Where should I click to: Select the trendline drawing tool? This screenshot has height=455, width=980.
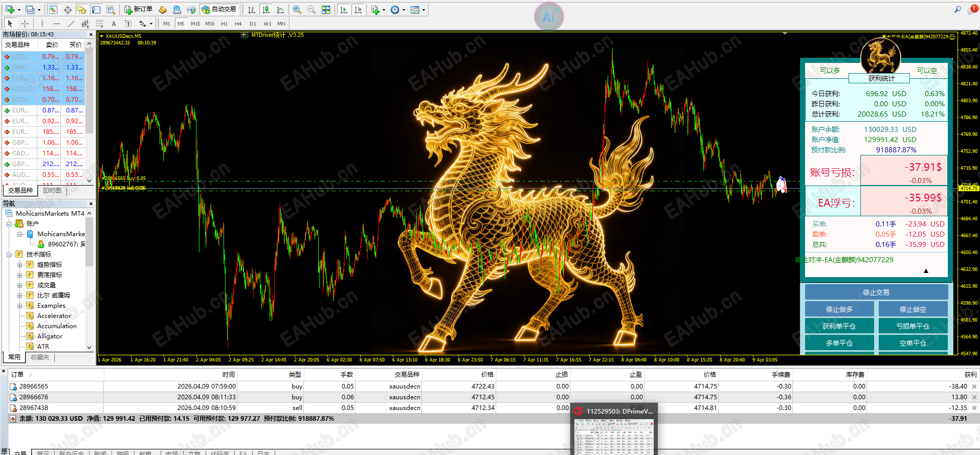tap(71, 24)
